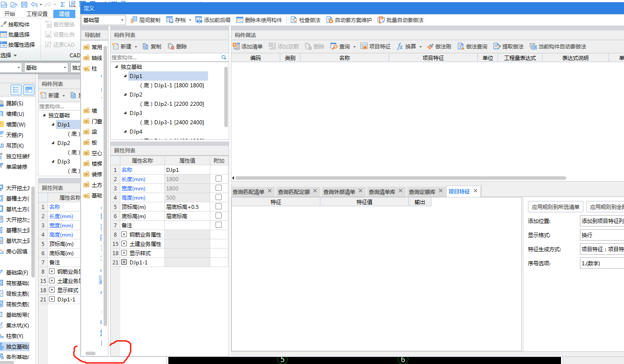Switch to the 查询定额库 tab

(422, 192)
